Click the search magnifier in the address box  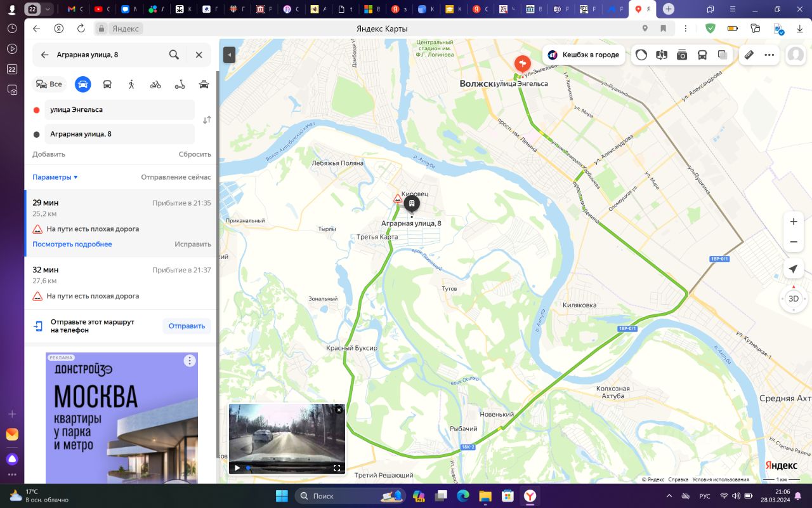(x=174, y=55)
